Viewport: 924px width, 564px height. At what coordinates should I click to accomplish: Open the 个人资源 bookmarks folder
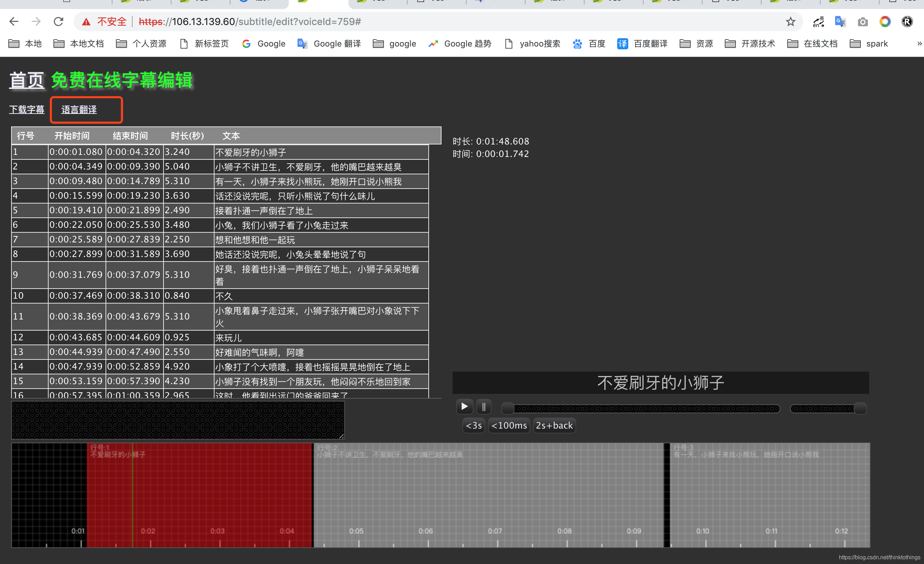141,43
